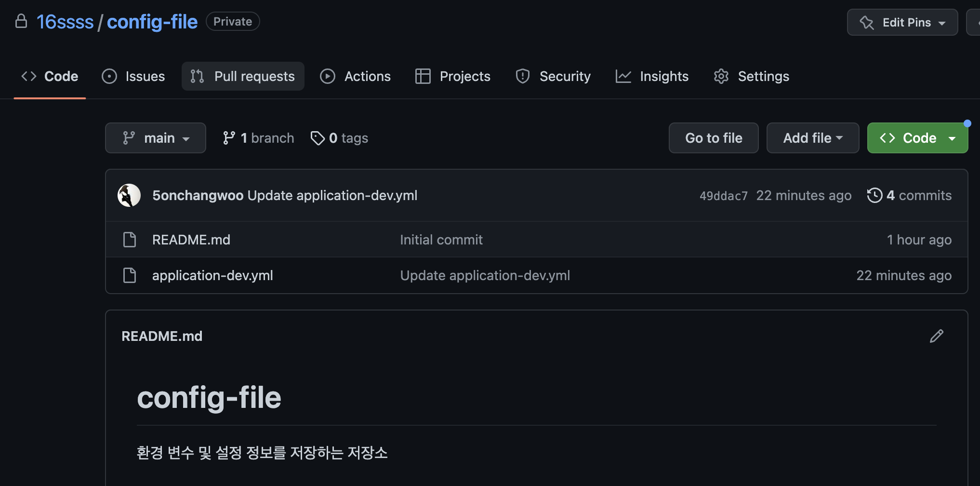Click application-dev.yml's '22 minutes ago' timestamp
This screenshot has height=486, width=980.
[904, 275]
